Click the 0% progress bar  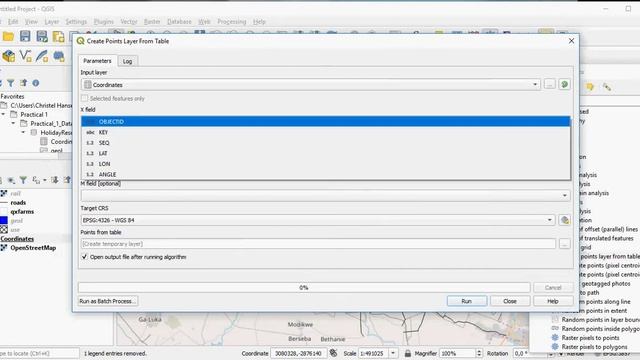tap(304, 287)
